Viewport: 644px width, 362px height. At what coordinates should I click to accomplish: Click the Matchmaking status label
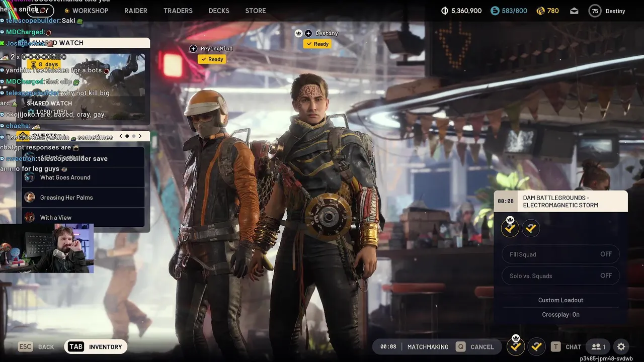point(428,347)
